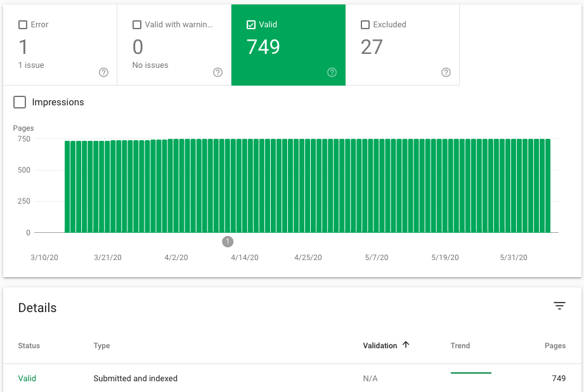Viewport: 584px width, 392px height.
Task: Check the Excluded status checkbox
Action: (x=365, y=24)
